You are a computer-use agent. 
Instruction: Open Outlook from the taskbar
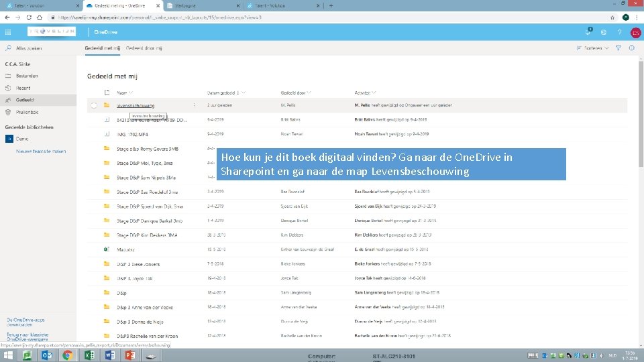pyautogui.click(x=47, y=355)
